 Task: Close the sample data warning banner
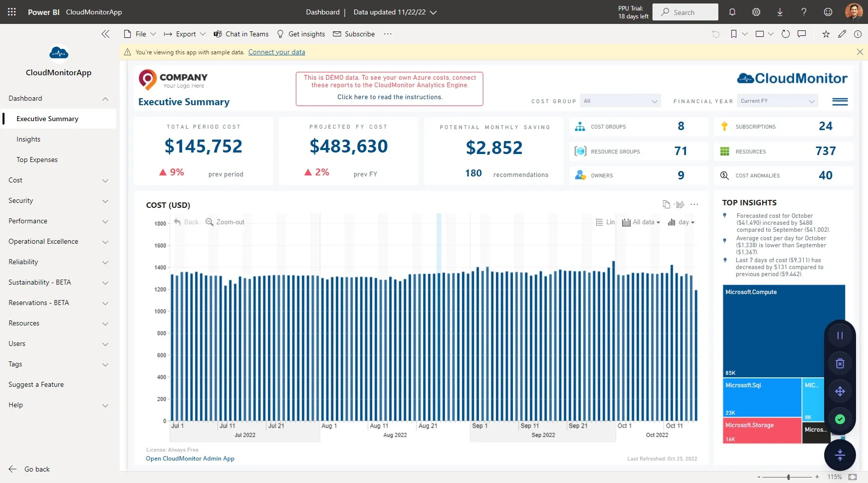pyautogui.click(x=860, y=52)
